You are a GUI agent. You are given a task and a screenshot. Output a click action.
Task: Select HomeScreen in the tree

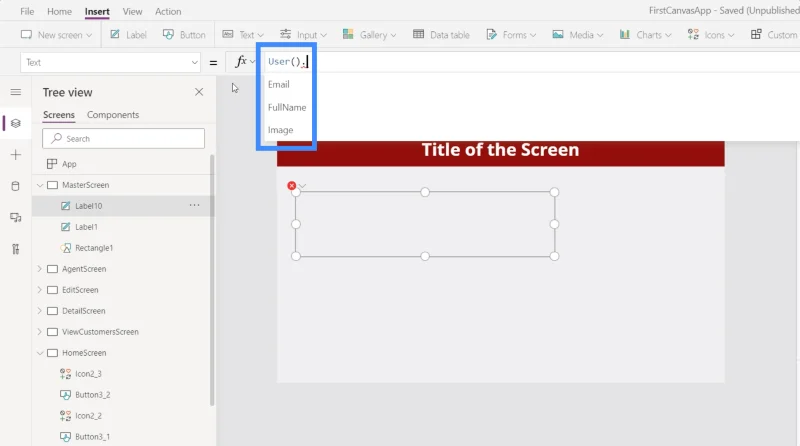tap(84, 353)
